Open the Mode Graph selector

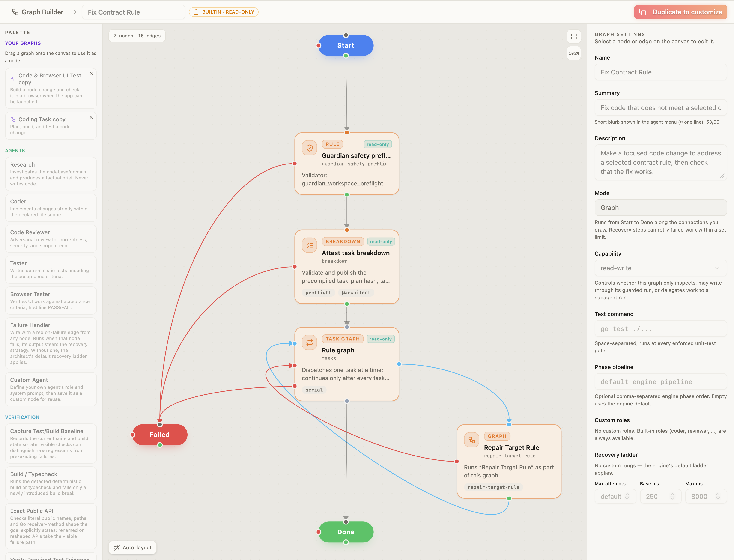pyautogui.click(x=660, y=207)
